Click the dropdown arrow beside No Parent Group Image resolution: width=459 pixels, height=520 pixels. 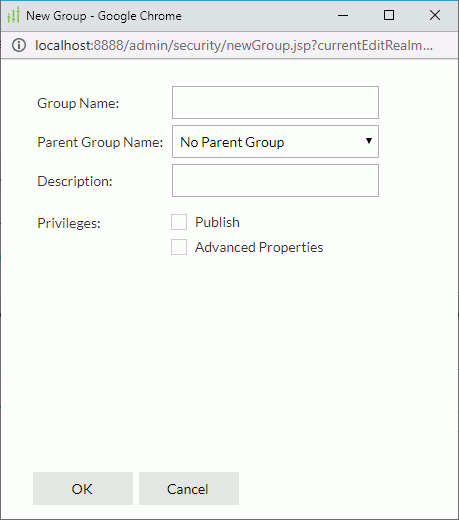pyautogui.click(x=369, y=141)
